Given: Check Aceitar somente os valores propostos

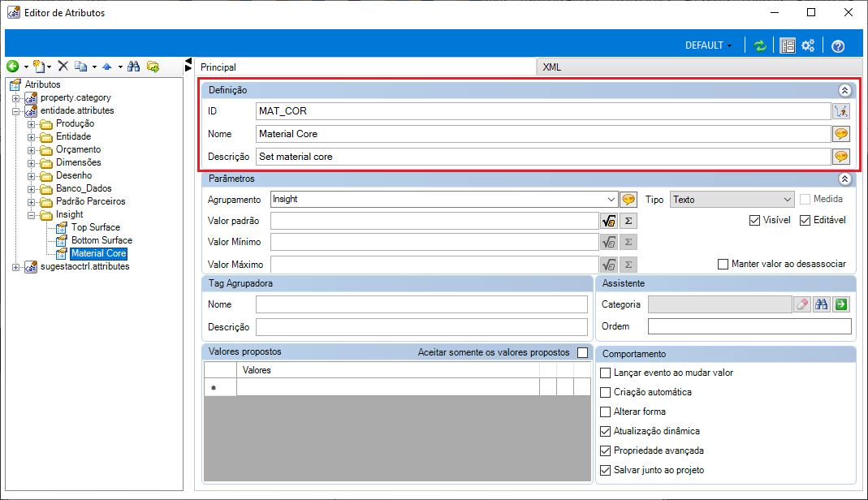Looking at the screenshot, I should 582,352.
